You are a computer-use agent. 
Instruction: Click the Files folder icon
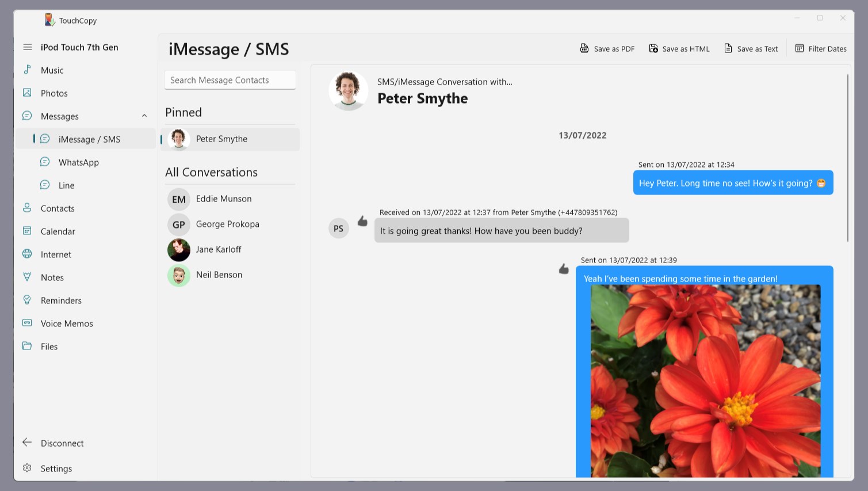27,346
